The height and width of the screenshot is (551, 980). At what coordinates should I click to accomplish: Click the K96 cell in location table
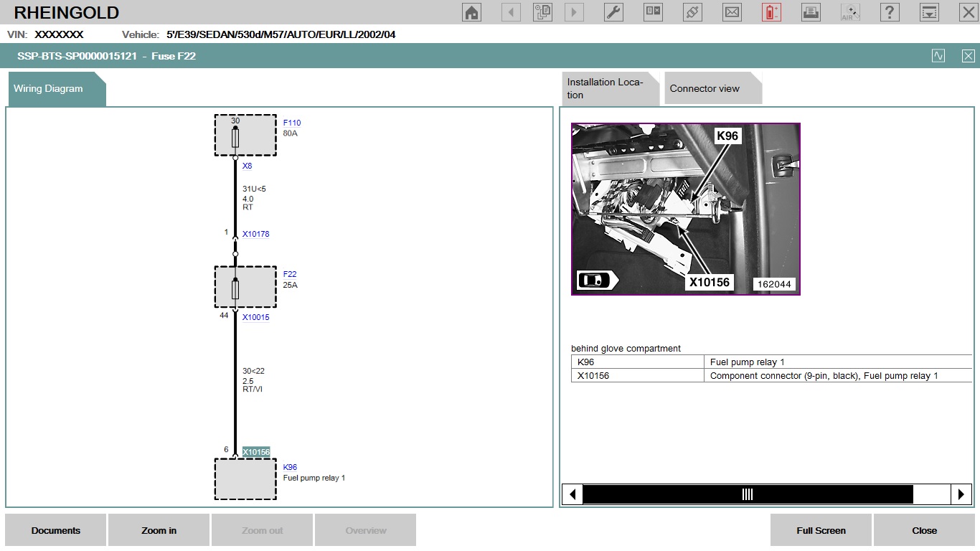[x=637, y=362]
